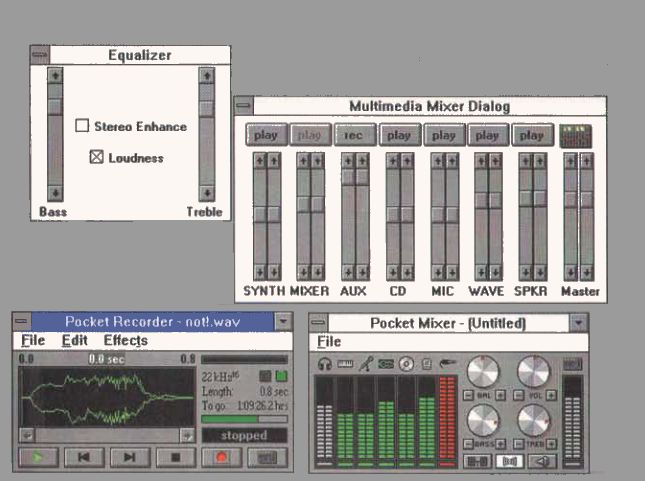Click the 'stopped' status display
This screenshot has height=481, width=645.
[244, 435]
